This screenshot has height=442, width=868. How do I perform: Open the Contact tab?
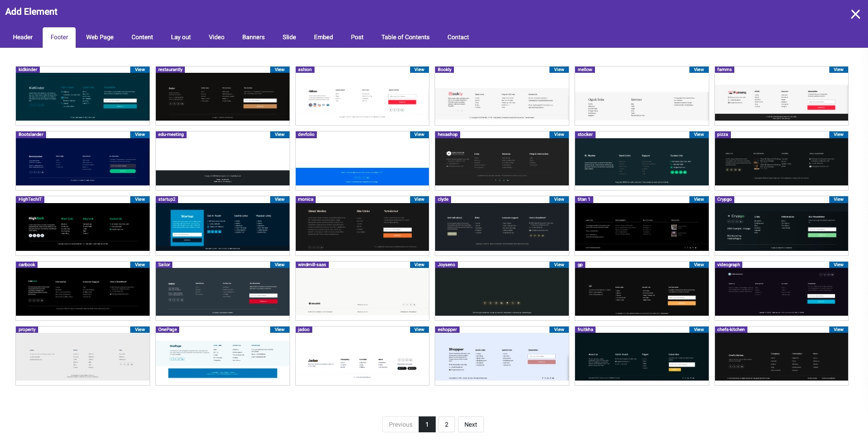458,38
